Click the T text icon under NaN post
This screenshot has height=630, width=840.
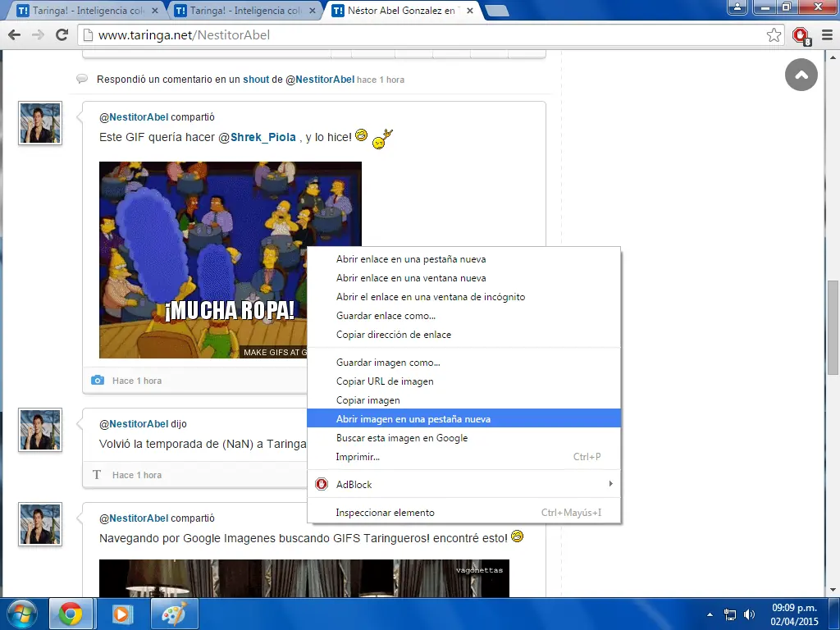point(97,475)
